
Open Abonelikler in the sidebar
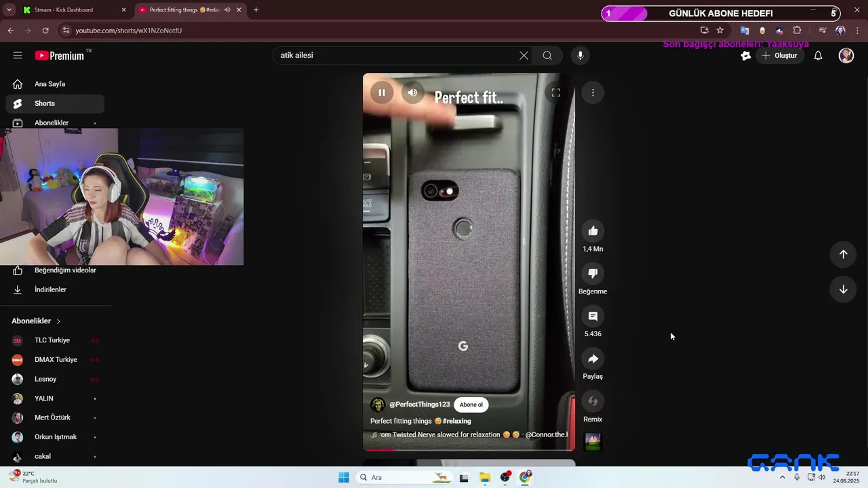coord(55,123)
